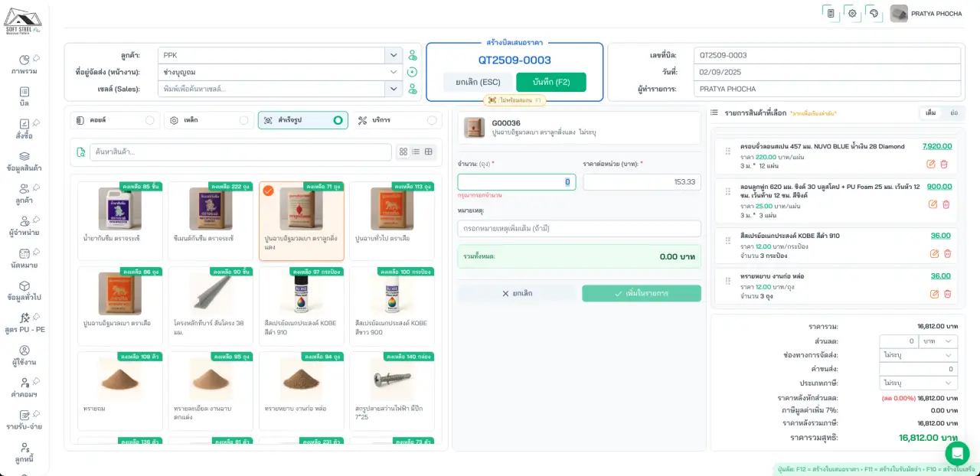
Task: Click the เพิ่มในรายการ button
Action: (x=642, y=293)
